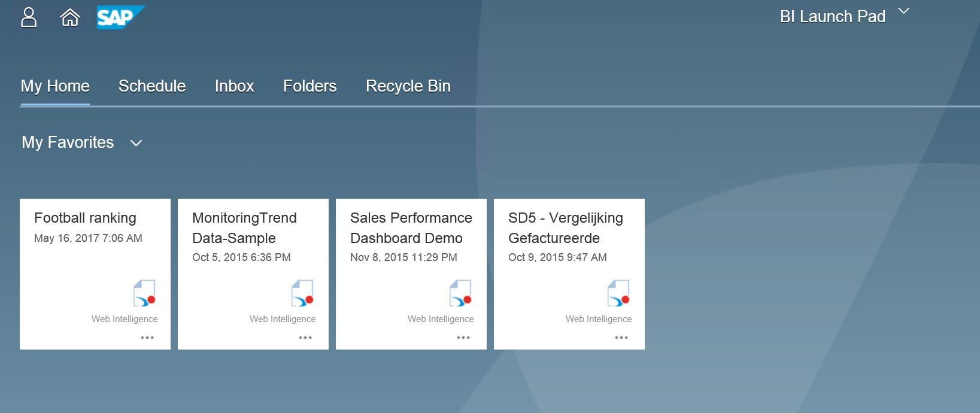Open SD5 - Vergelijking Gefactureerde document icon
The width and height of the screenshot is (980, 413).
click(x=618, y=293)
